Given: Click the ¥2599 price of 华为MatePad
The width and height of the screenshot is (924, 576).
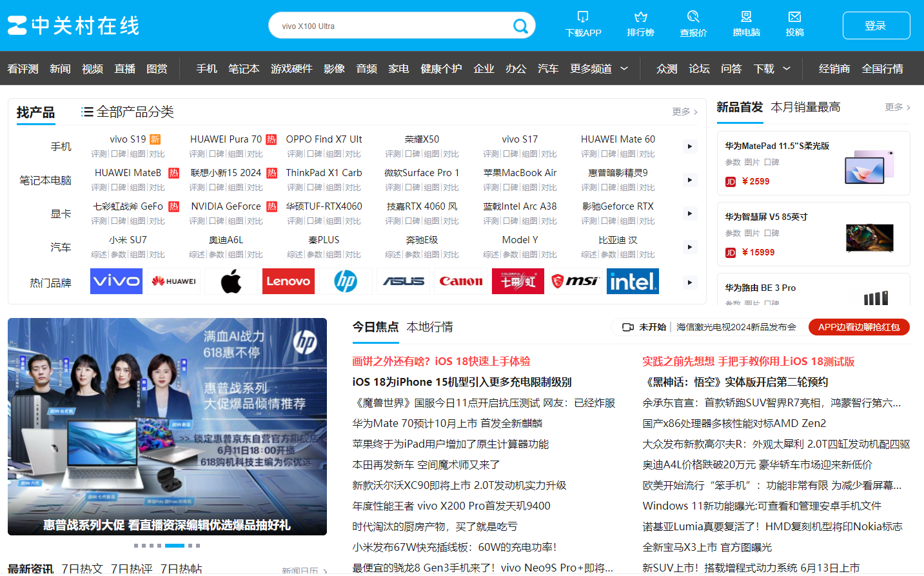Looking at the screenshot, I should point(755,182).
